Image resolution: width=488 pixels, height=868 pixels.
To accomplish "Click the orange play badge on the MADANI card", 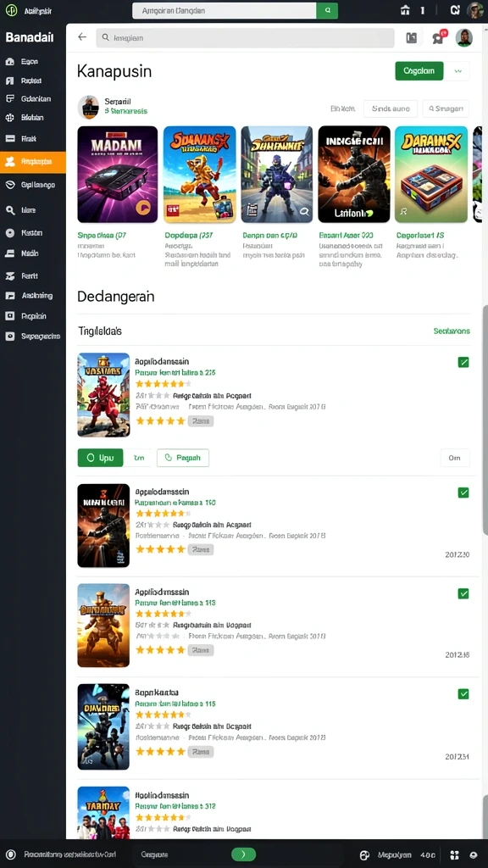I will tap(142, 207).
